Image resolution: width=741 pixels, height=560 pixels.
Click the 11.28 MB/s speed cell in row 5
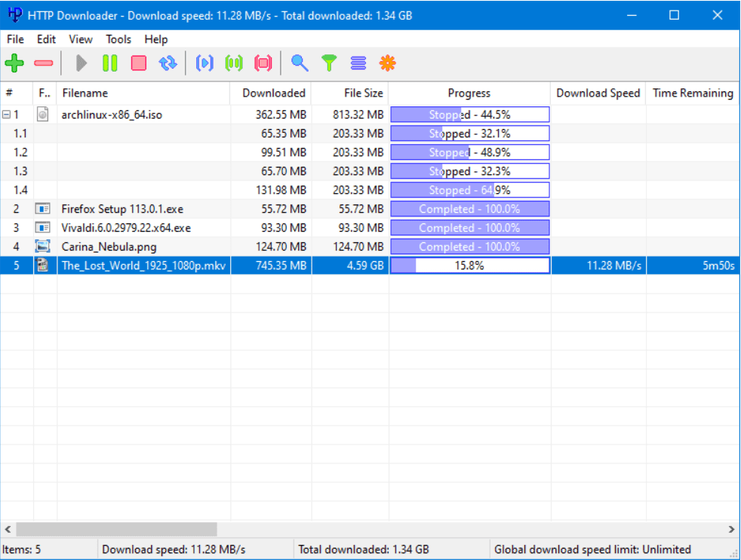pos(598,266)
